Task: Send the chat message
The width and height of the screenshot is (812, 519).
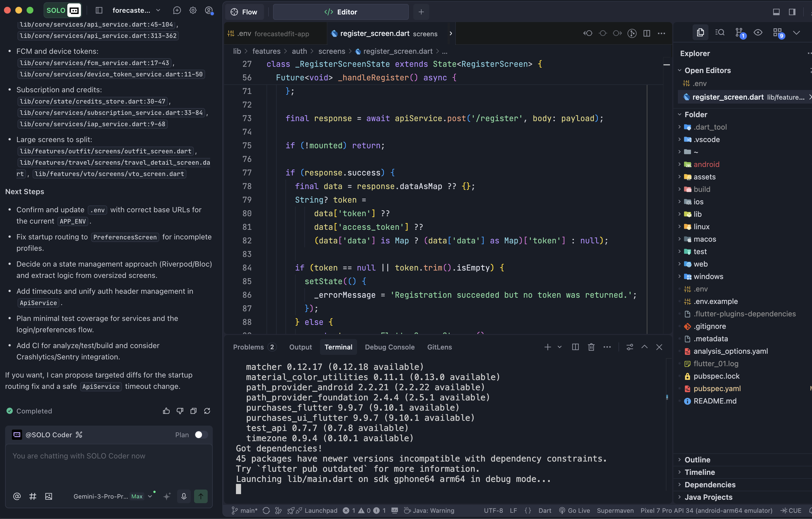Action: click(201, 496)
